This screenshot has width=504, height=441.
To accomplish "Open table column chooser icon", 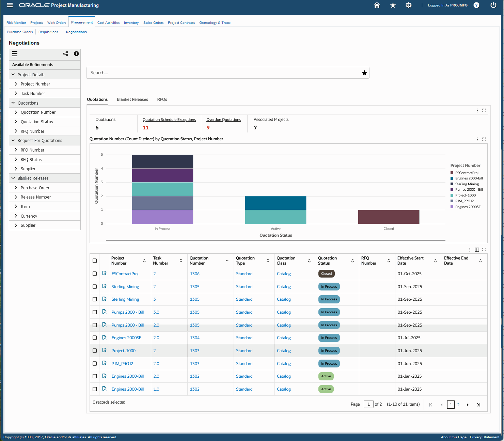I will 477,250.
